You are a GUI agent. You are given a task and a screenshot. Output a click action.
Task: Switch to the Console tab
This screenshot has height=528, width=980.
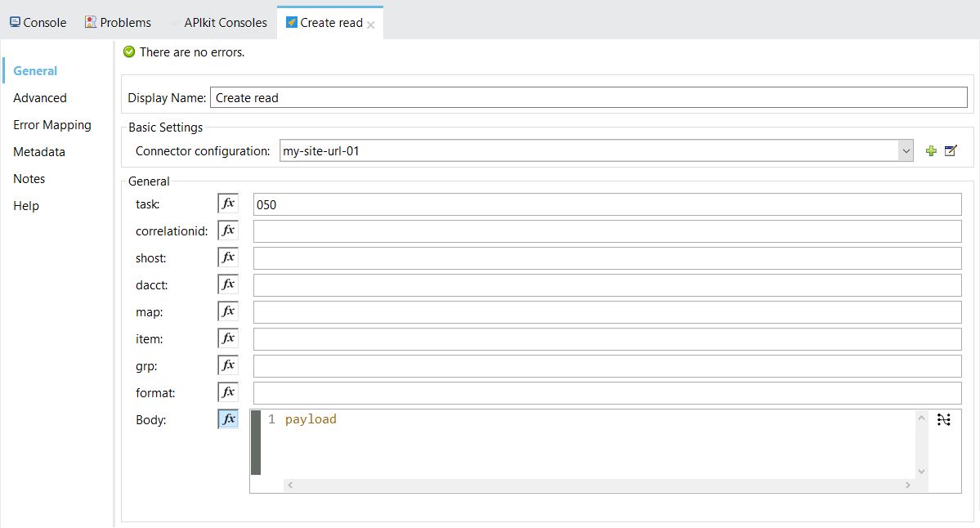[x=38, y=23]
